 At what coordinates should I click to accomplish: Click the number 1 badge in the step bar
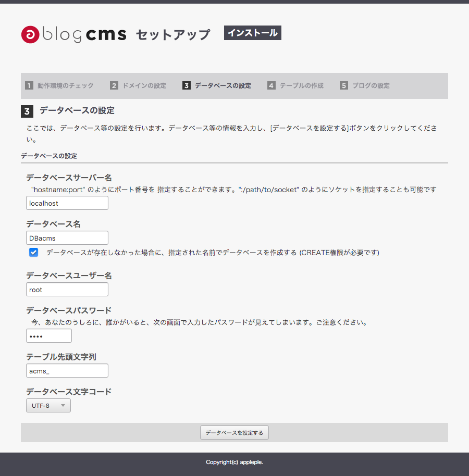(x=29, y=85)
